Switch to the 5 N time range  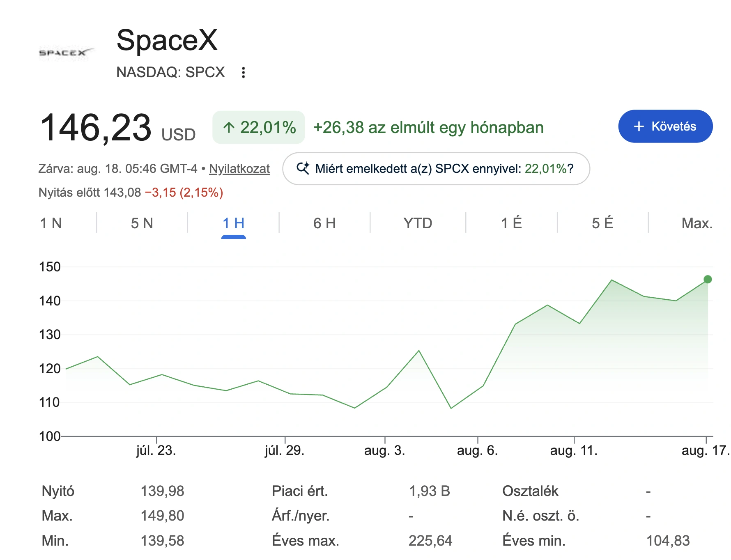tap(142, 223)
